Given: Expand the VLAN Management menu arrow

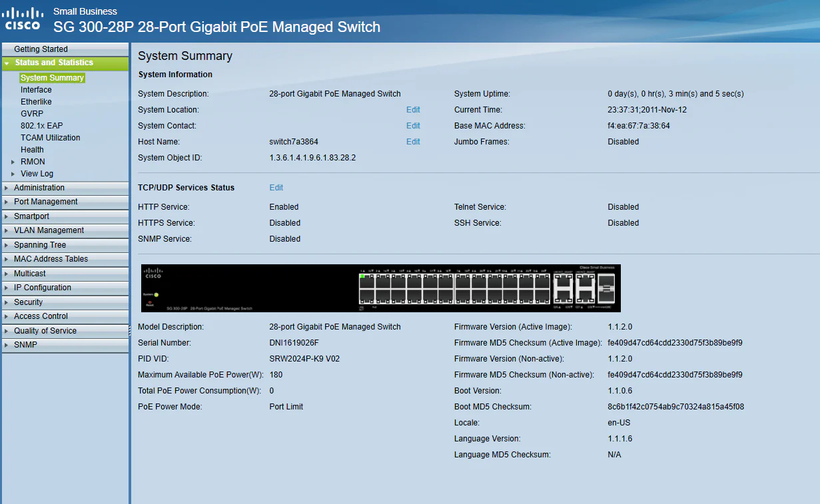Looking at the screenshot, I should coord(7,230).
